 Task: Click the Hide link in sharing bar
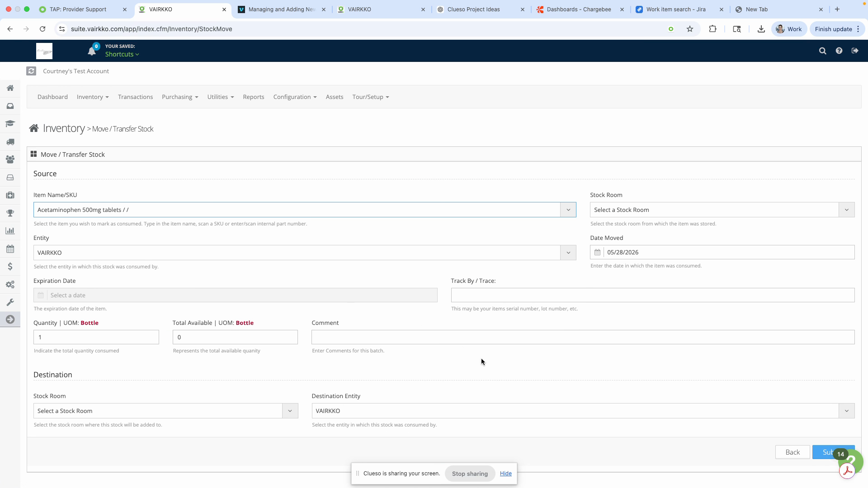(505, 473)
